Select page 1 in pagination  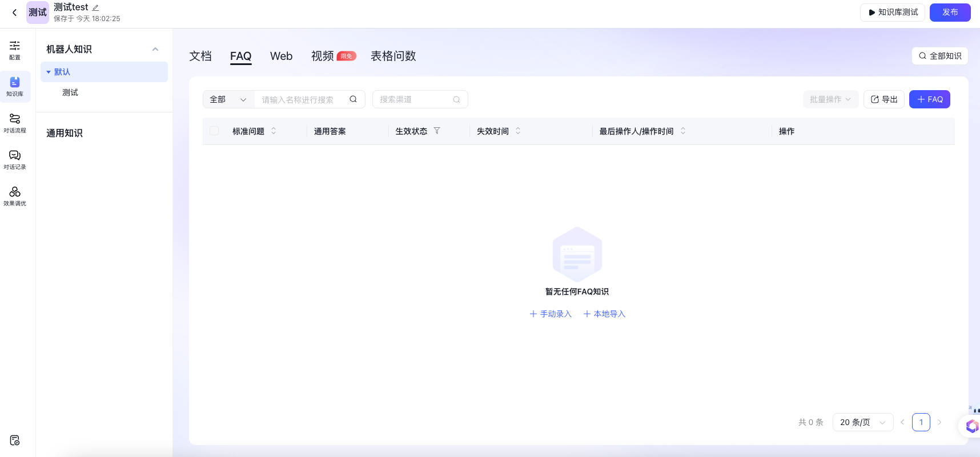point(921,422)
